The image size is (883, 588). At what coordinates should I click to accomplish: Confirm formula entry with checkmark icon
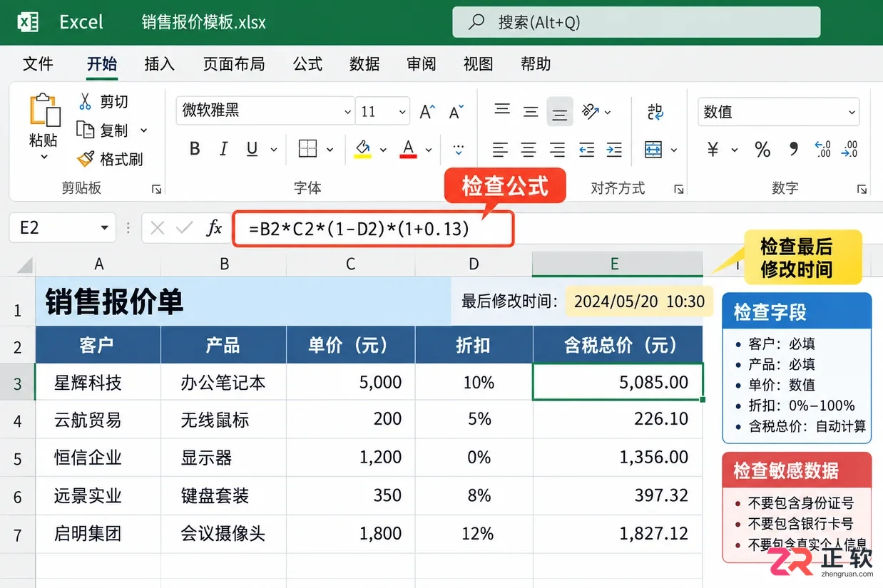click(x=185, y=228)
